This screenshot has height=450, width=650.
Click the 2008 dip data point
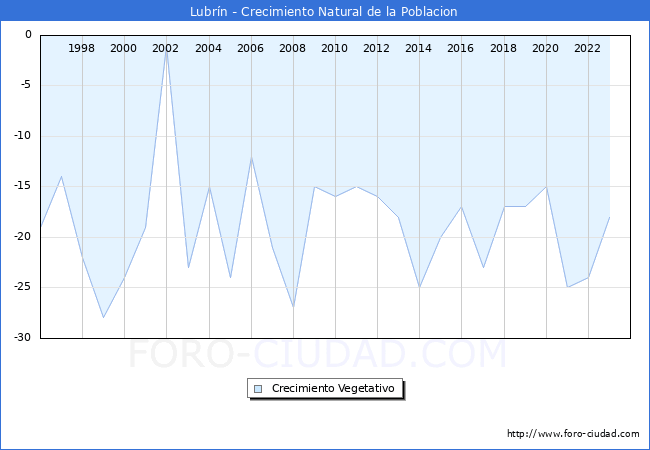click(x=292, y=307)
